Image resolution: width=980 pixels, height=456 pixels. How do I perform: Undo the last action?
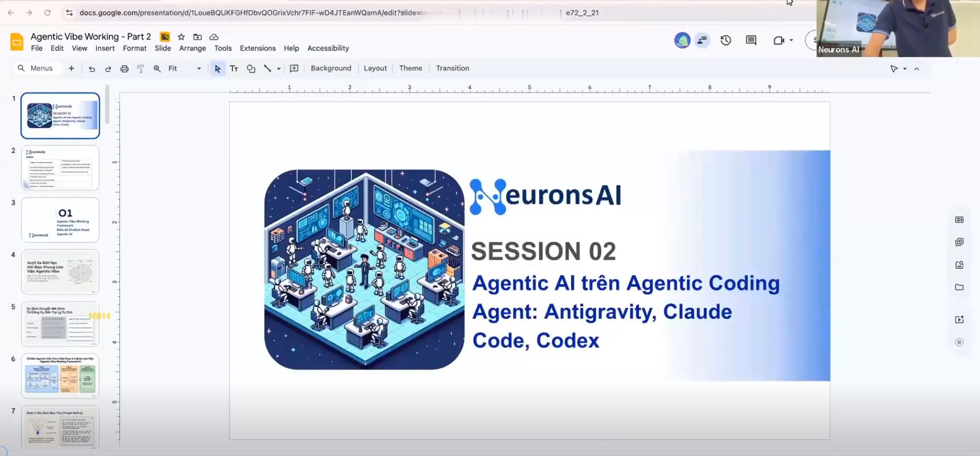pyautogui.click(x=92, y=69)
